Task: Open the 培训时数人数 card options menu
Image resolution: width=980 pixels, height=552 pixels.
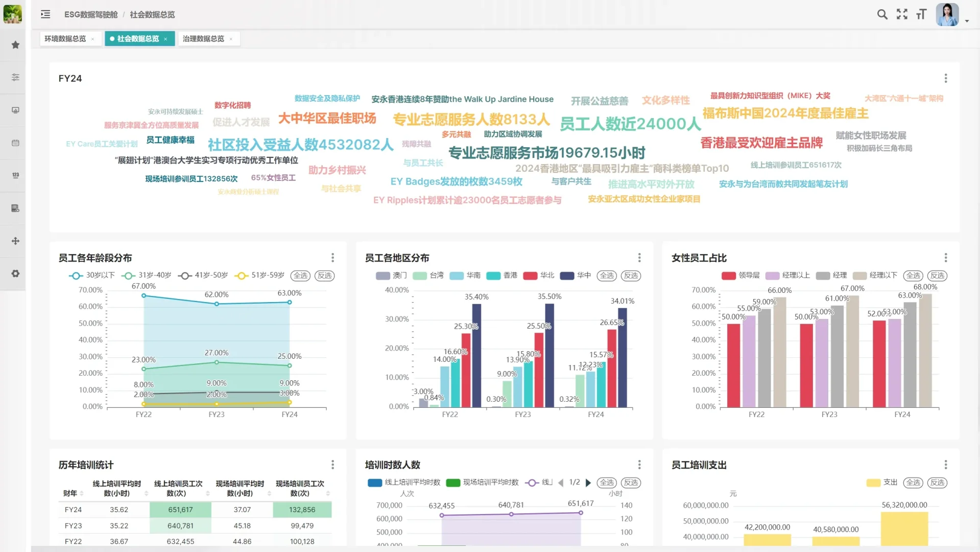Action: coord(639,465)
